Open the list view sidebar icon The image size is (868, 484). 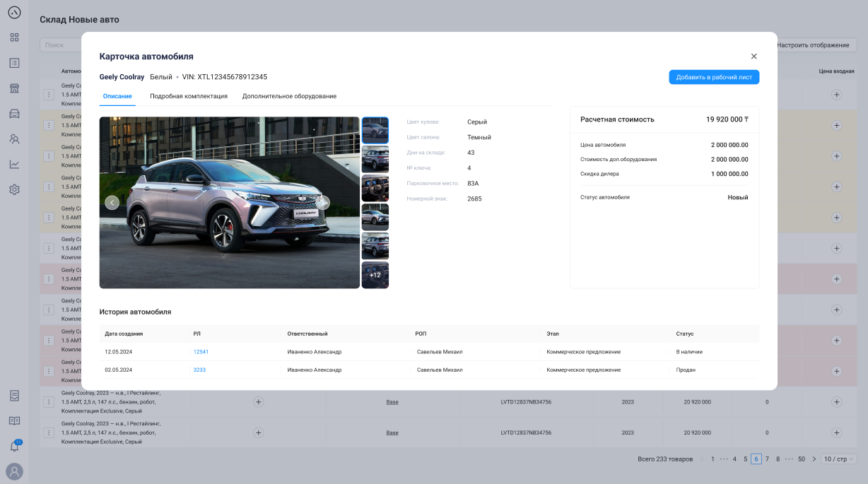coord(14,63)
